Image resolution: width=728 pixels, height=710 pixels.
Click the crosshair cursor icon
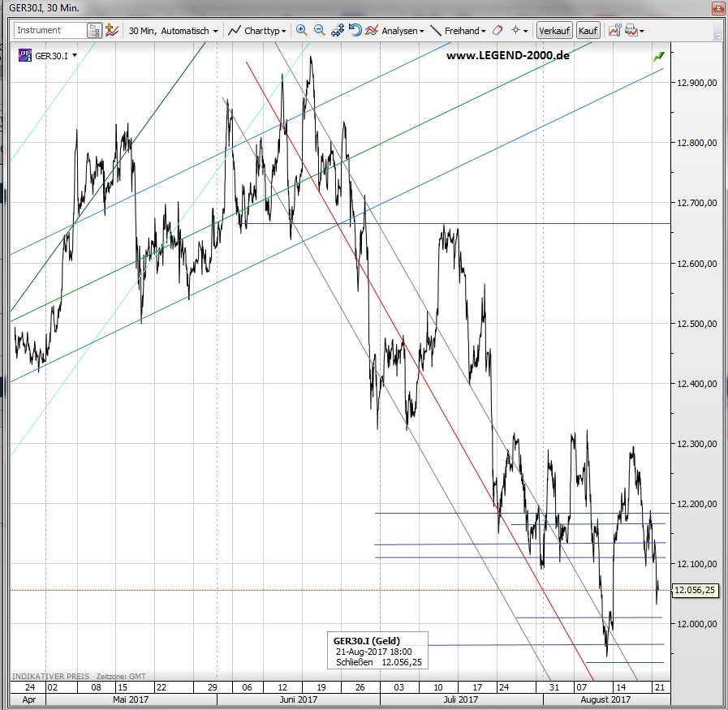click(x=515, y=30)
